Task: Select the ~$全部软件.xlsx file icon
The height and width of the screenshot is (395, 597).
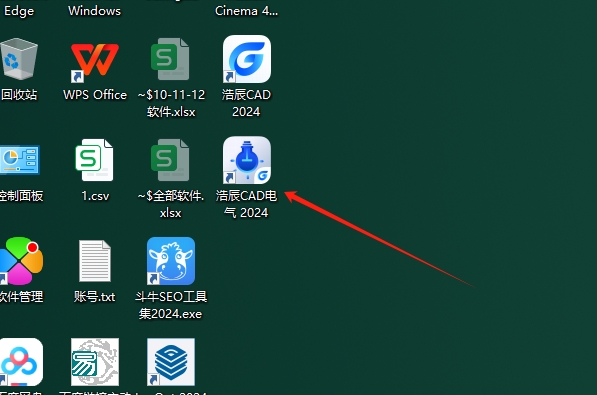Action: coord(171,160)
